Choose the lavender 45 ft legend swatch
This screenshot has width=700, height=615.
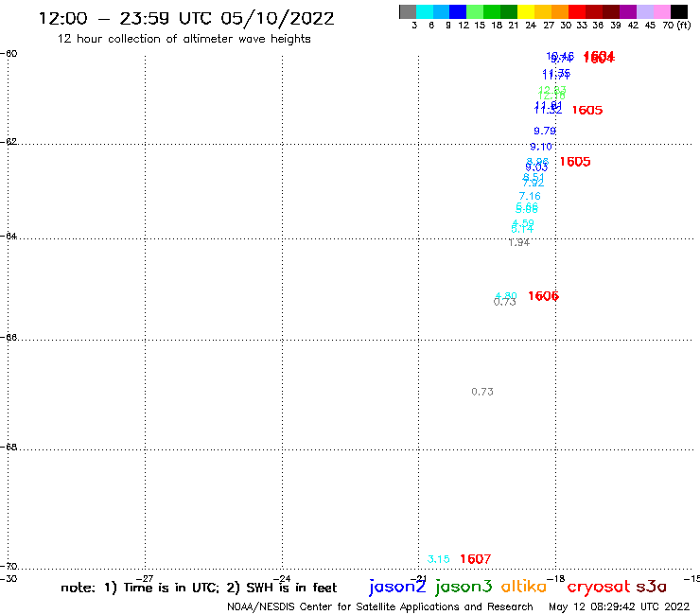click(645, 11)
